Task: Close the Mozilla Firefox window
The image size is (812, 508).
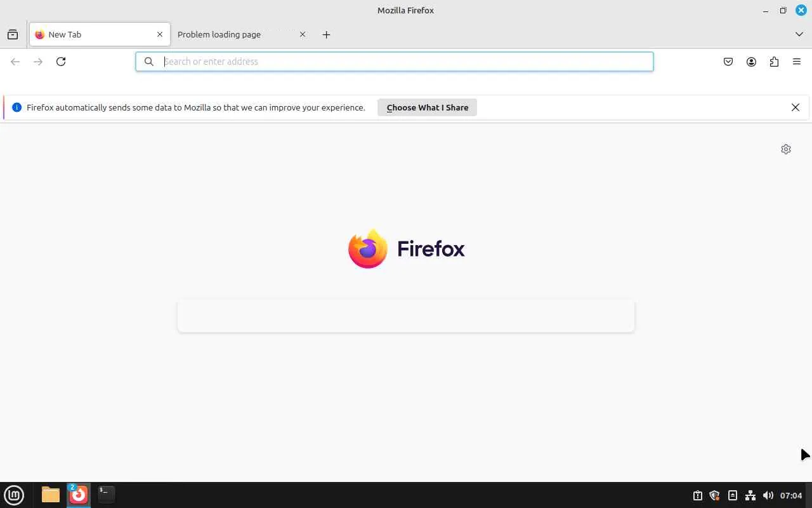Action: (x=801, y=10)
